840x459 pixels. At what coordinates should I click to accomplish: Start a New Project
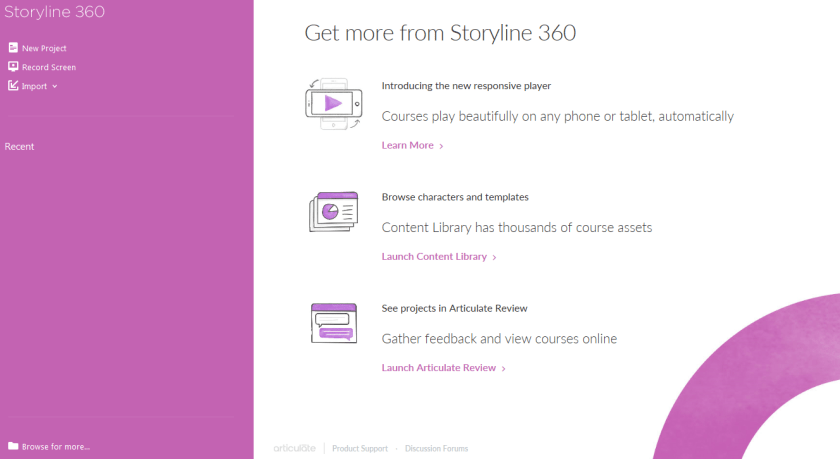tap(44, 48)
